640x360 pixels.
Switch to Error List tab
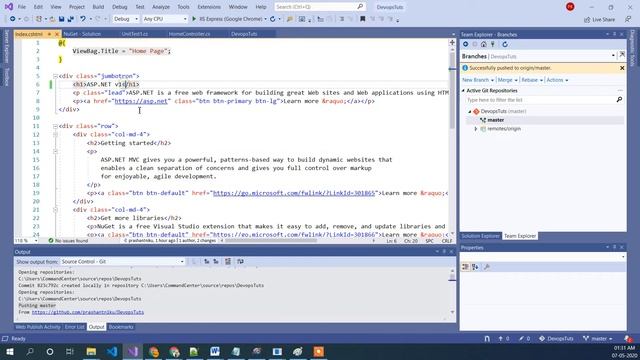pos(74,327)
